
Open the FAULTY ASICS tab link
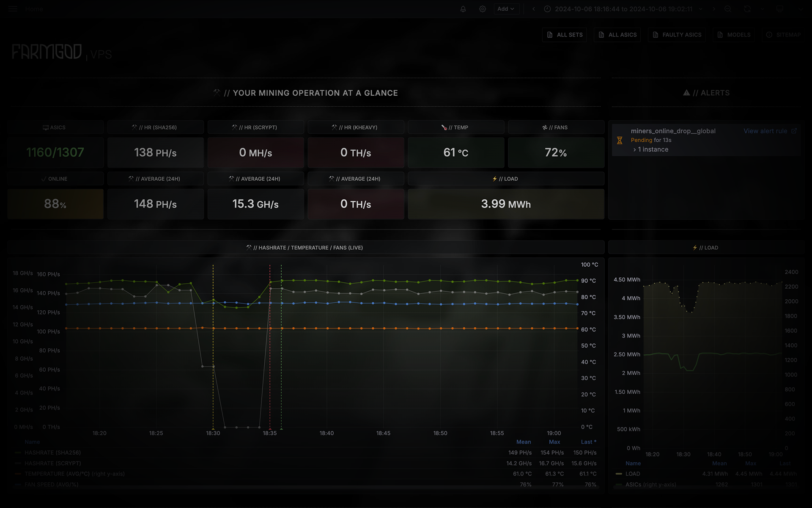[x=677, y=35]
